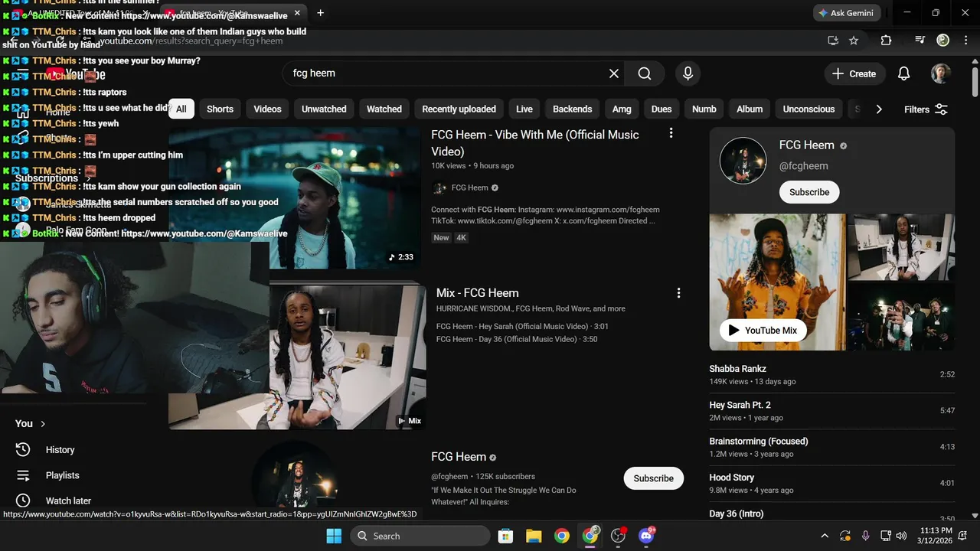The height and width of the screenshot is (551, 980).
Task: Click the Watch later icon in sidebar
Action: 23,500
